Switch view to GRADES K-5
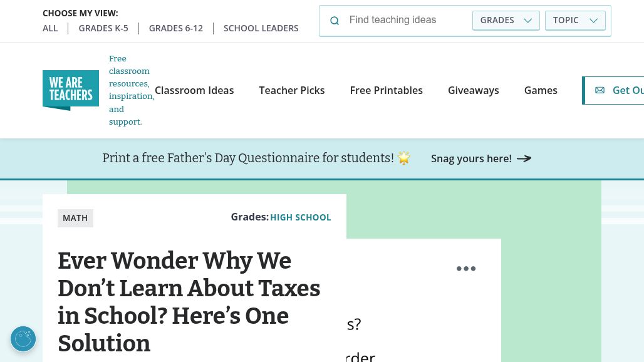644x362 pixels. [x=103, y=28]
